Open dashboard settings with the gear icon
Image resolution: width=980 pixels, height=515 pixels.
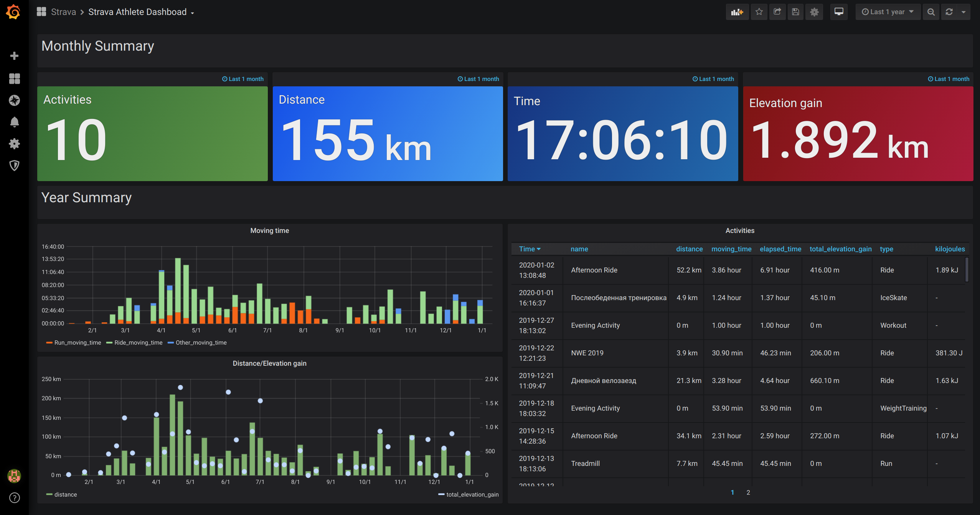(814, 12)
